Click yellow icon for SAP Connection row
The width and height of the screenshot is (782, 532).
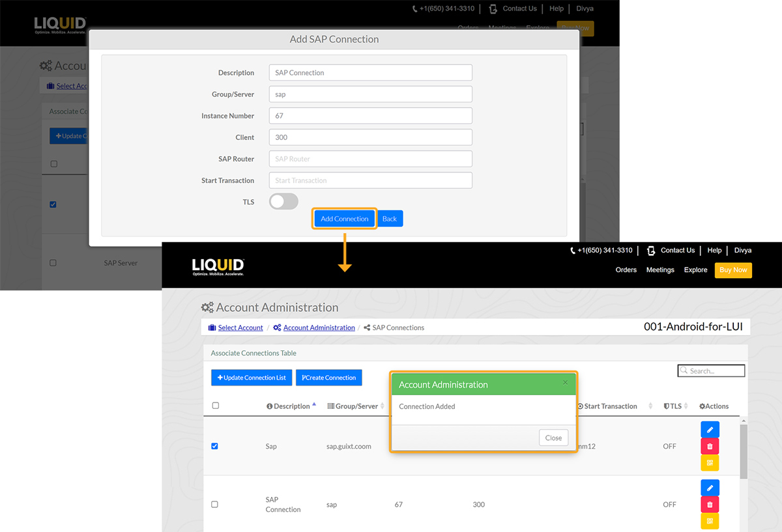coord(710,520)
